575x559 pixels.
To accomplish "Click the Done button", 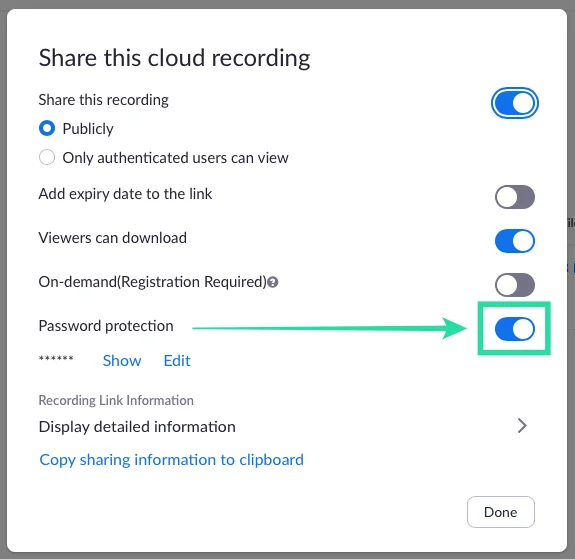I will point(501,512).
